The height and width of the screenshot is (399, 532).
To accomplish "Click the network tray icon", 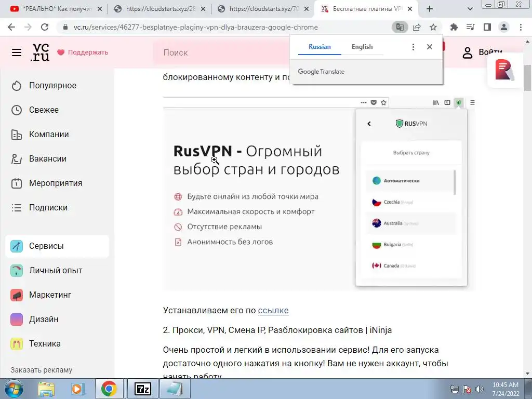I will (x=454, y=389).
